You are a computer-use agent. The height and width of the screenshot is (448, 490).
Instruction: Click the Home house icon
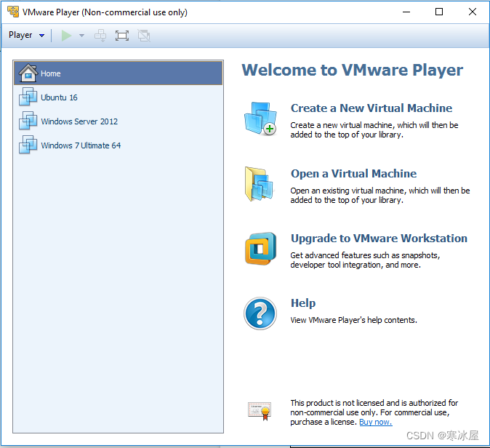coord(28,73)
